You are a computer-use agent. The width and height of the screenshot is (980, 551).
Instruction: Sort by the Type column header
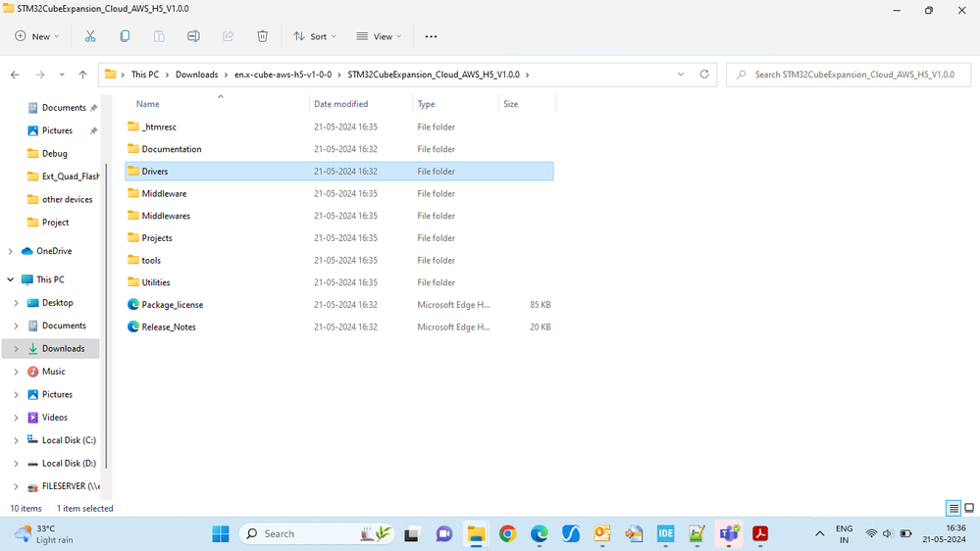pyautogui.click(x=427, y=104)
